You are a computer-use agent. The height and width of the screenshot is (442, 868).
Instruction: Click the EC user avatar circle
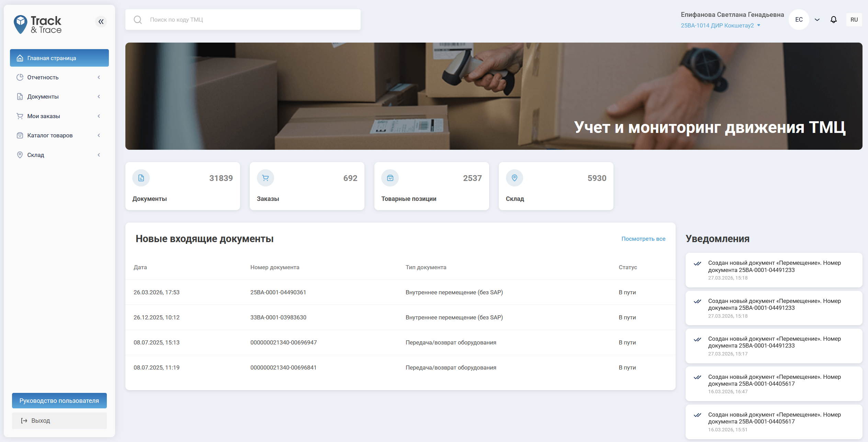click(x=799, y=20)
